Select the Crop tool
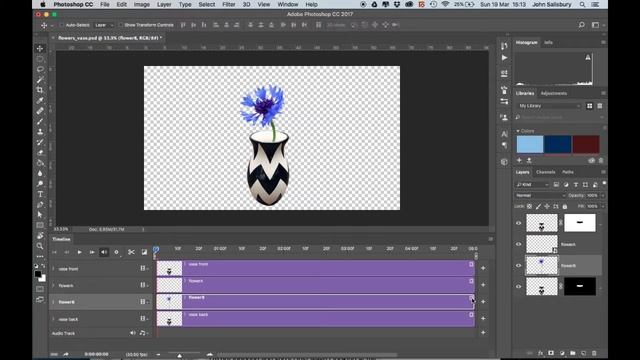Viewport: 640px width, 360px height. [40, 90]
